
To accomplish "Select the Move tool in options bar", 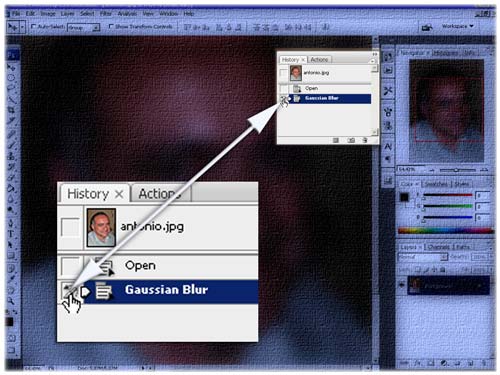I will click(13, 27).
